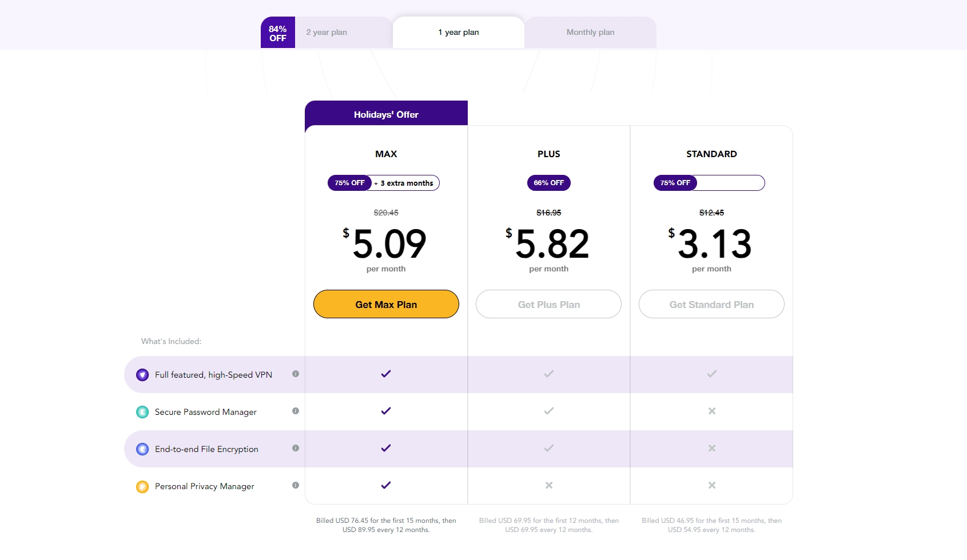Click MAX checkmark for high-Speed VPN
Image resolution: width=967 pixels, height=560 pixels.
386,374
